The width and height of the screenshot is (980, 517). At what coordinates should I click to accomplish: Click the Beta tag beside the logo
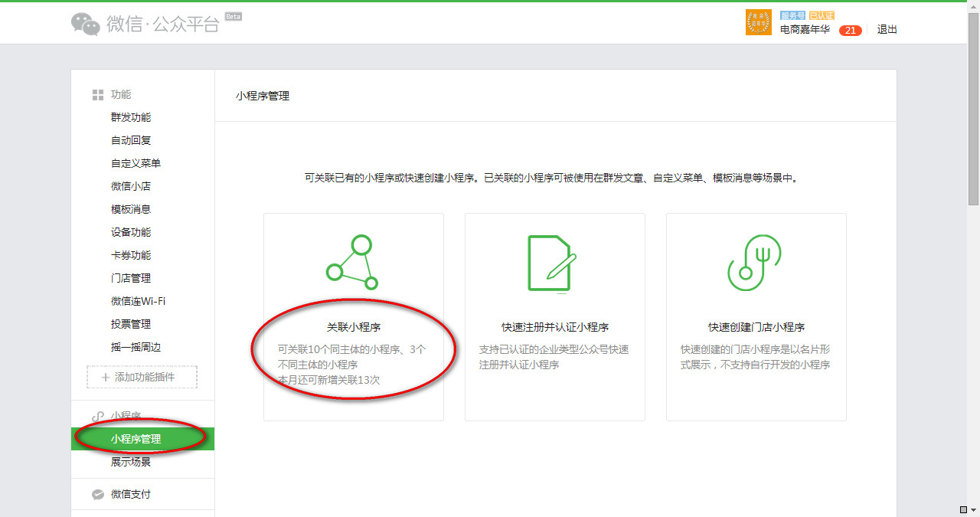234,17
